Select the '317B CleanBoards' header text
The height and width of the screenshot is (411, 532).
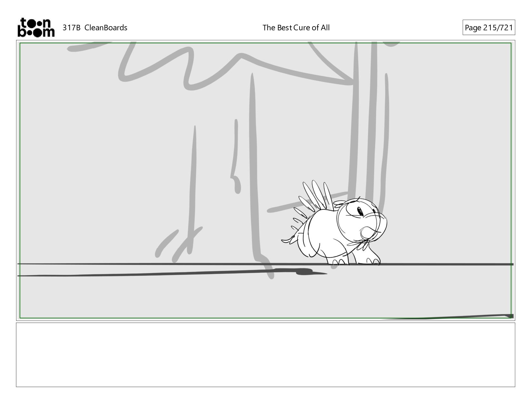(x=95, y=28)
